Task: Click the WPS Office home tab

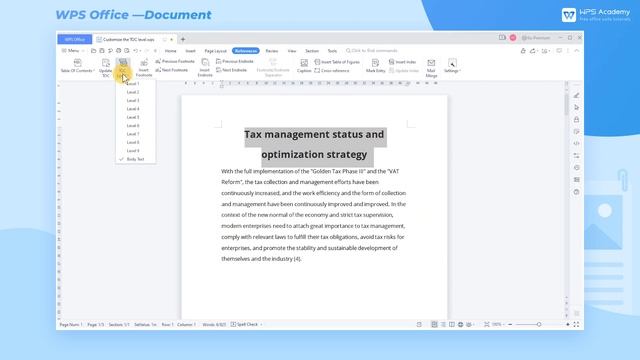Action: (x=75, y=39)
